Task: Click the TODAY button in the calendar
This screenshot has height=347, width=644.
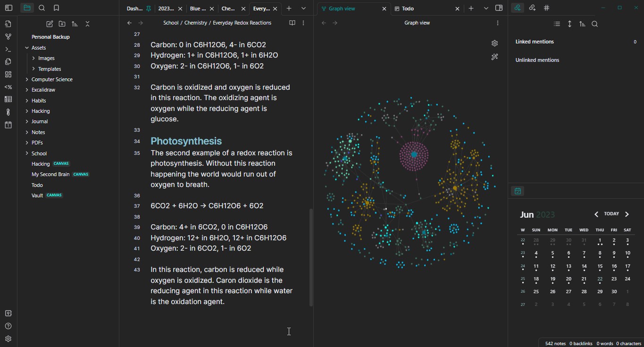Action: (x=611, y=213)
